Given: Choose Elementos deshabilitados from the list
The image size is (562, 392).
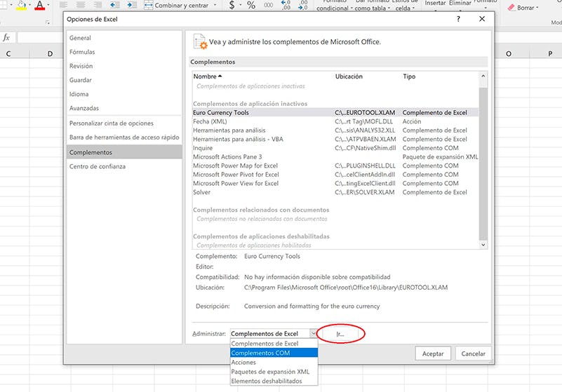Looking at the screenshot, I should [267, 381].
